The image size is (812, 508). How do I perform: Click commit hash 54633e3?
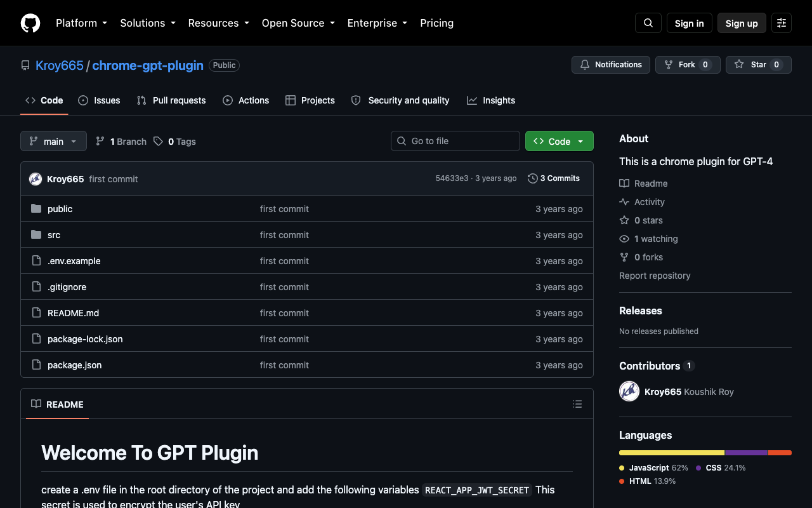(452, 178)
